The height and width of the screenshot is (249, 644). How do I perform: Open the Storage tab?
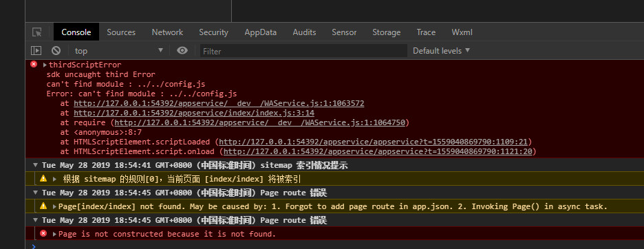click(387, 32)
